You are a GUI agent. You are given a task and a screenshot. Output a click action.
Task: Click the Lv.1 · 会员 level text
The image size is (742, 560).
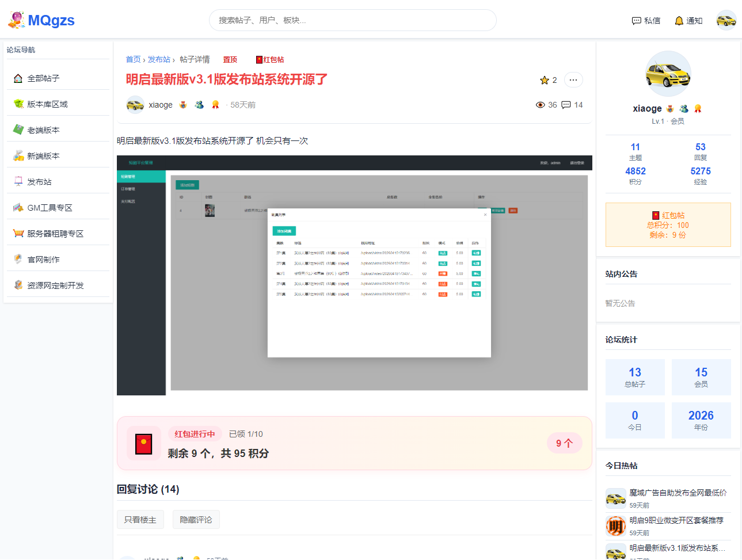[668, 121]
